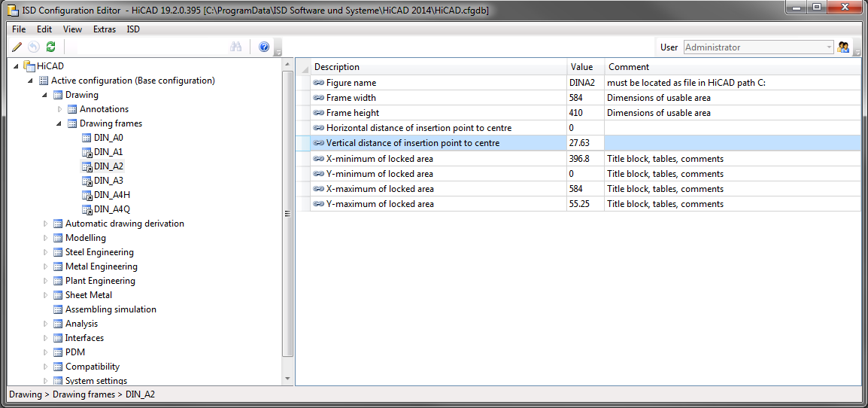Open the Extras menu

(105, 29)
